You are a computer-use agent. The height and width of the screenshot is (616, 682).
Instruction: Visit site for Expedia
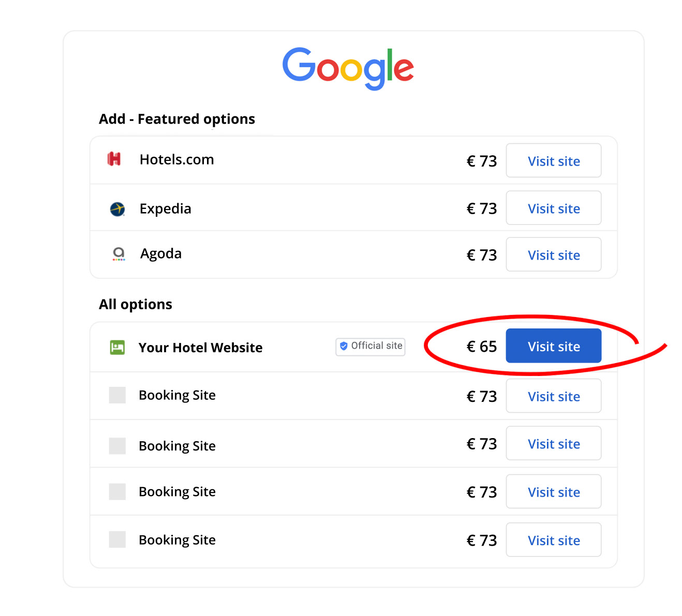pyautogui.click(x=553, y=208)
